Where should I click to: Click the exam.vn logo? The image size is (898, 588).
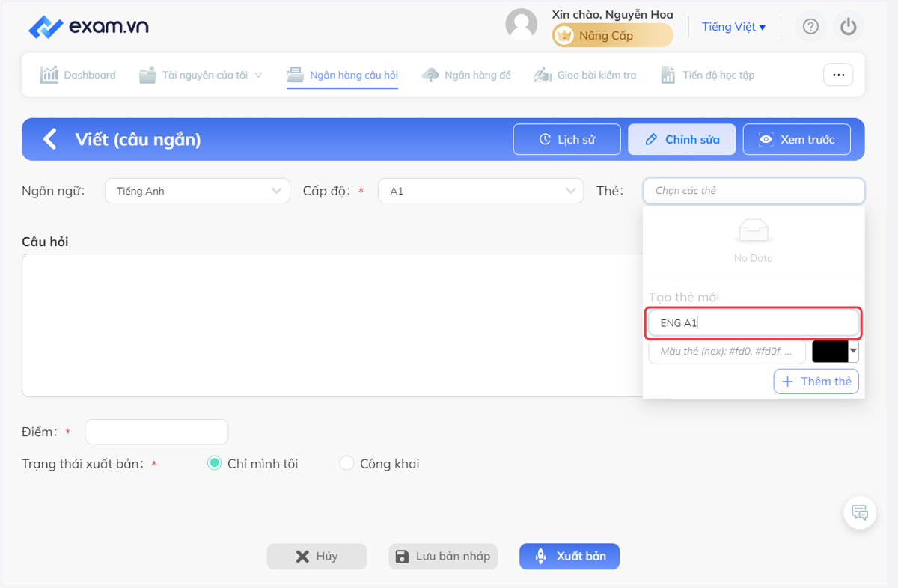[x=88, y=27]
